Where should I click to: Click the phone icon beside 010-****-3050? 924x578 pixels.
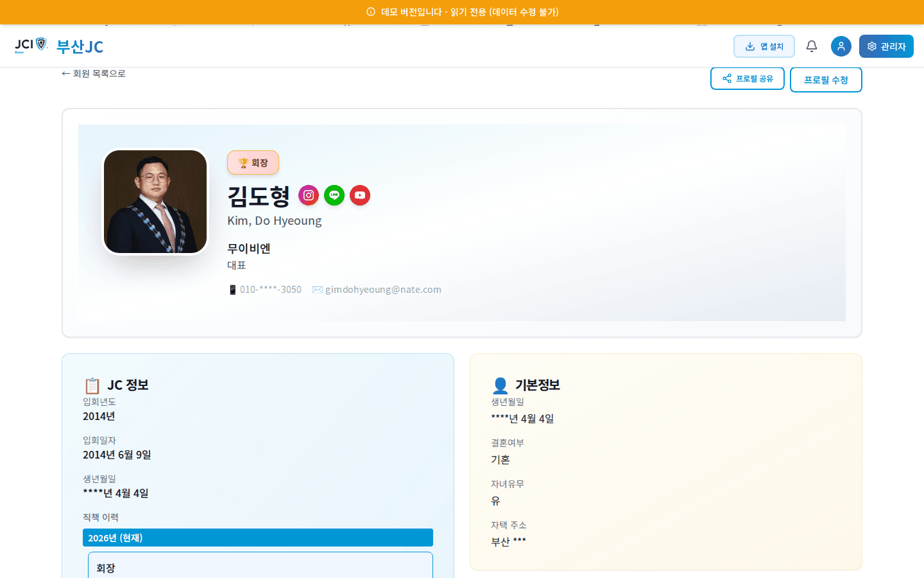(232, 289)
